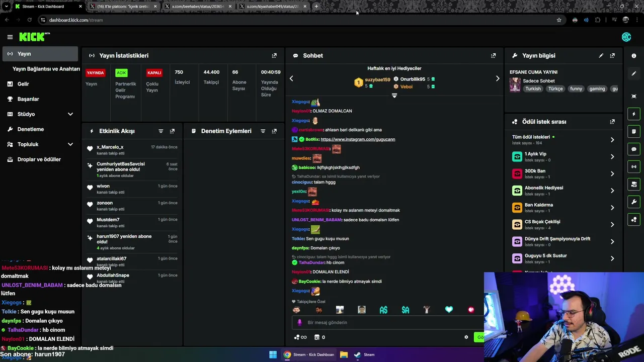Image resolution: width=644 pixels, height=362 pixels.
Task: Click the pencil edit icon in right sidebar
Action: point(634,73)
